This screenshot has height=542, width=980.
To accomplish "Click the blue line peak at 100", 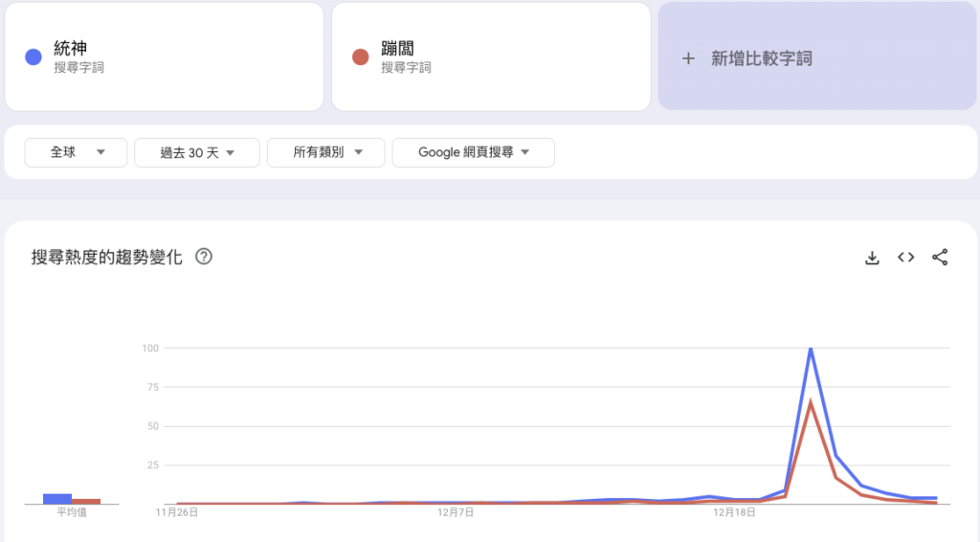I will point(811,349).
